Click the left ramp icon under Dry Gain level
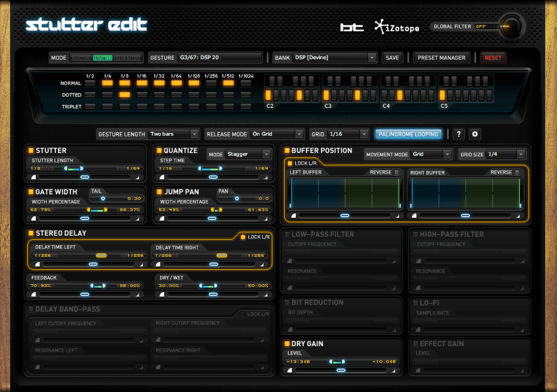The image size is (557, 392). point(290,370)
